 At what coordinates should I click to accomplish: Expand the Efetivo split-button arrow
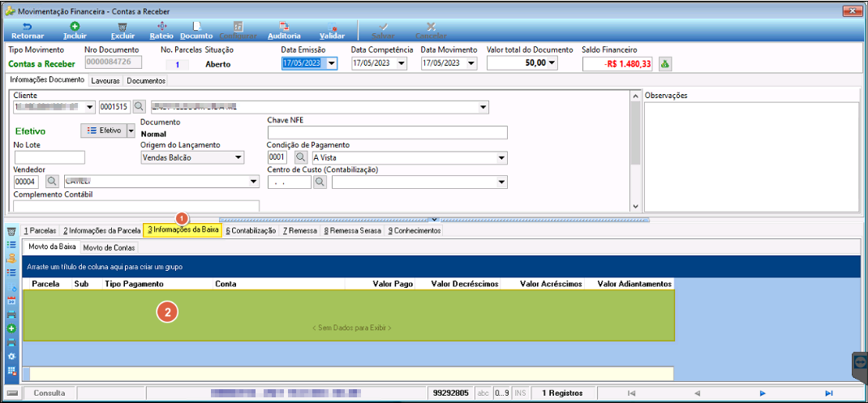tap(131, 131)
